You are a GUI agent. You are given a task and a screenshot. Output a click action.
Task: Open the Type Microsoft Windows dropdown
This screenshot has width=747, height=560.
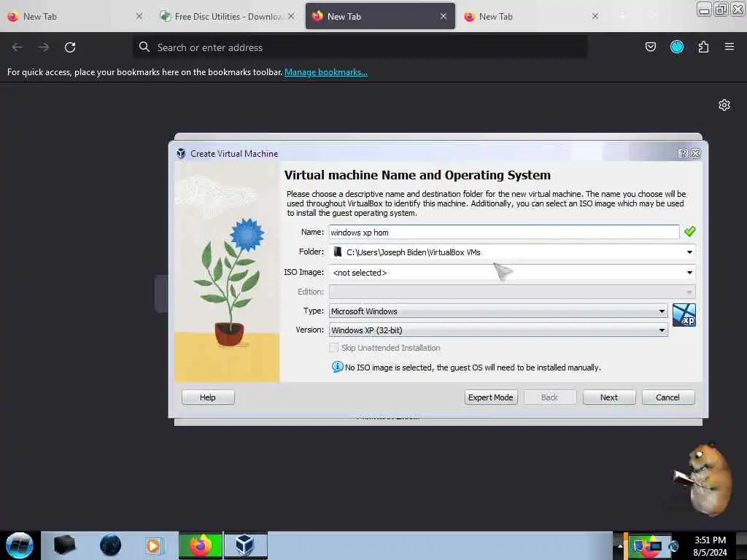coord(498,311)
